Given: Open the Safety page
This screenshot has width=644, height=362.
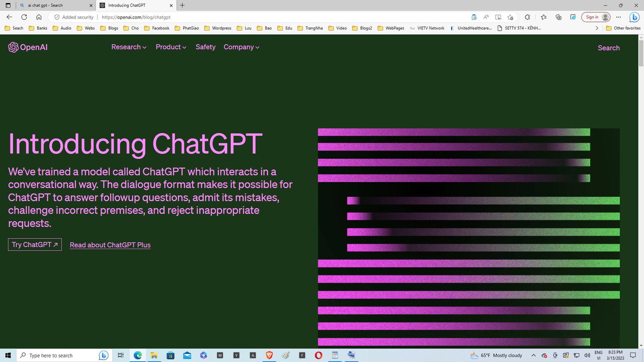Looking at the screenshot, I should (x=205, y=47).
